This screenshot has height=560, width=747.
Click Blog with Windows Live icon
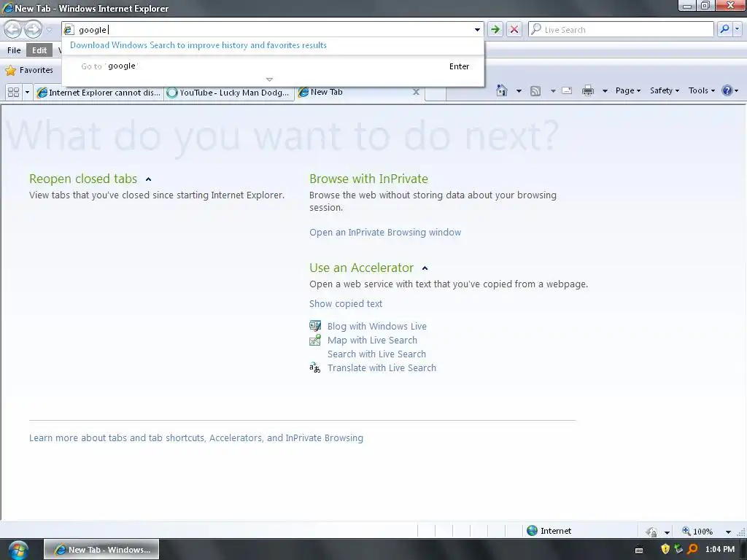click(315, 326)
